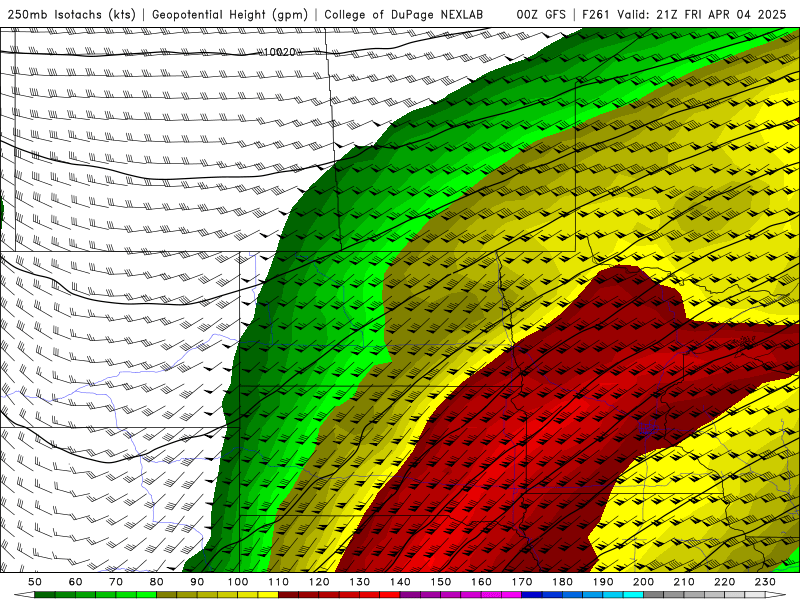This screenshot has height=600, width=800.
Task: Click the "F261 Valid: 21Z FRI APR 04 2025" text
Action: coord(684,14)
